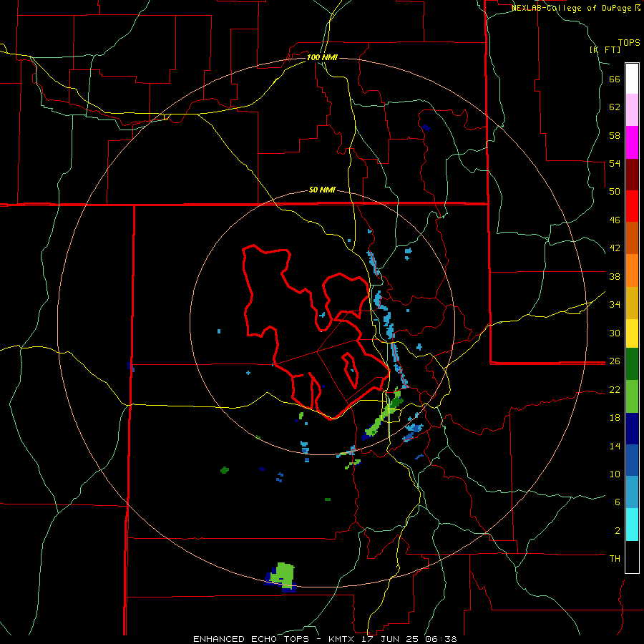Click the KMTX radar site identifier
The height and width of the screenshot is (644, 644).
click(341, 639)
